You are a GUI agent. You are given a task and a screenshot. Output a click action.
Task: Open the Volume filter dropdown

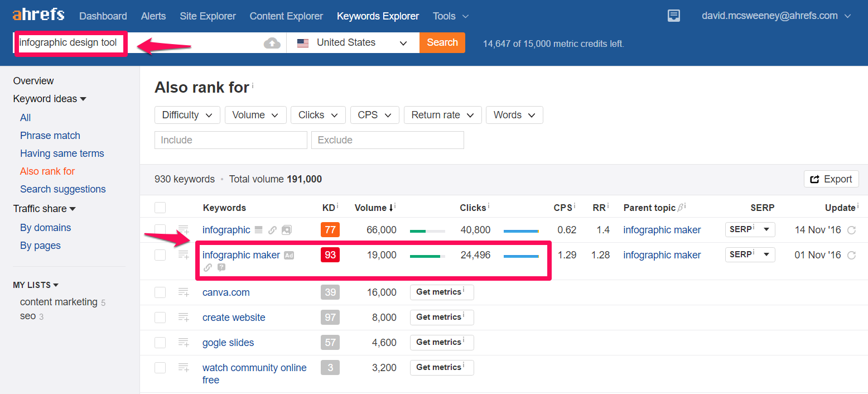click(255, 115)
